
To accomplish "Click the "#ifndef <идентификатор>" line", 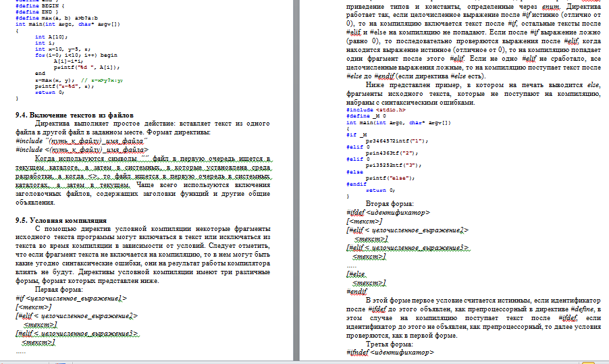I will click(389, 353).
